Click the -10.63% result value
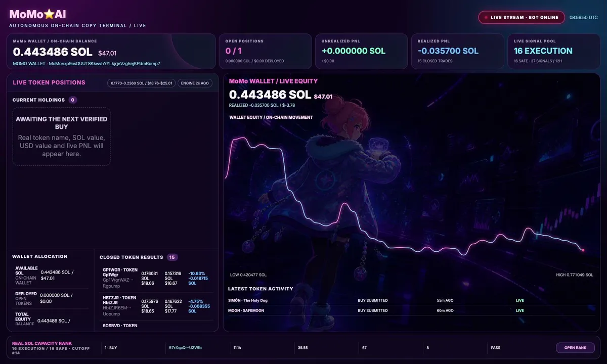This screenshot has height=364, width=607. click(197, 274)
